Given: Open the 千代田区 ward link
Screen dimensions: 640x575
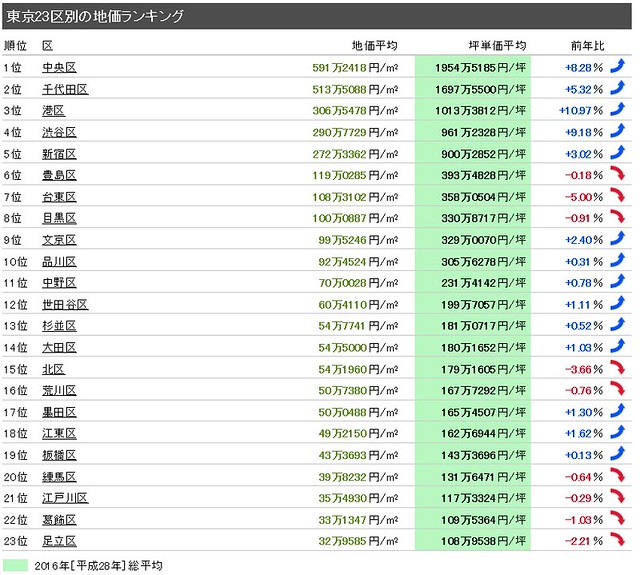Looking at the screenshot, I should point(65,89).
